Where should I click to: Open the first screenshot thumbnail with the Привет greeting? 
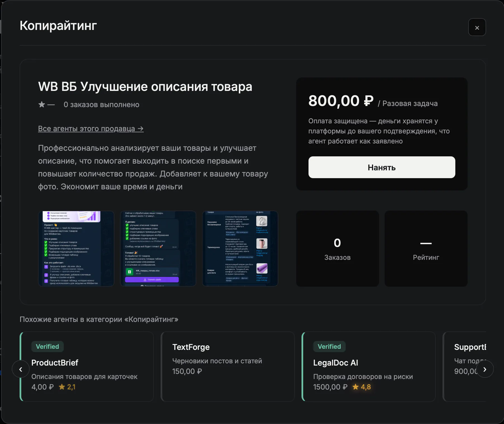tap(76, 249)
